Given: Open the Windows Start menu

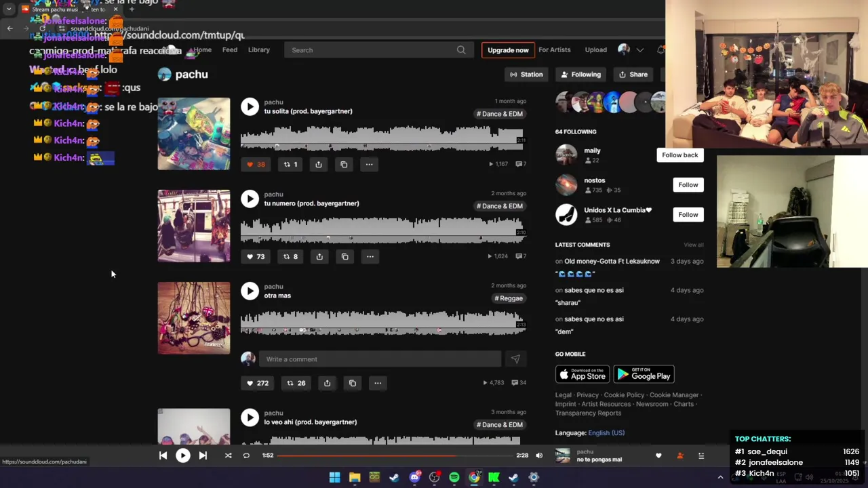Looking at the screenshot, I should coord(335,477).
